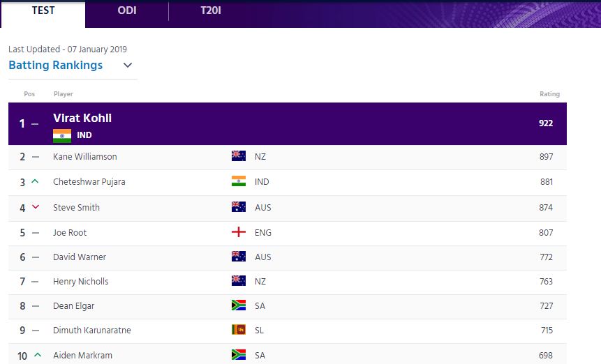Switch to the ODI tab
601x364 pixels.
click(127, 10)
